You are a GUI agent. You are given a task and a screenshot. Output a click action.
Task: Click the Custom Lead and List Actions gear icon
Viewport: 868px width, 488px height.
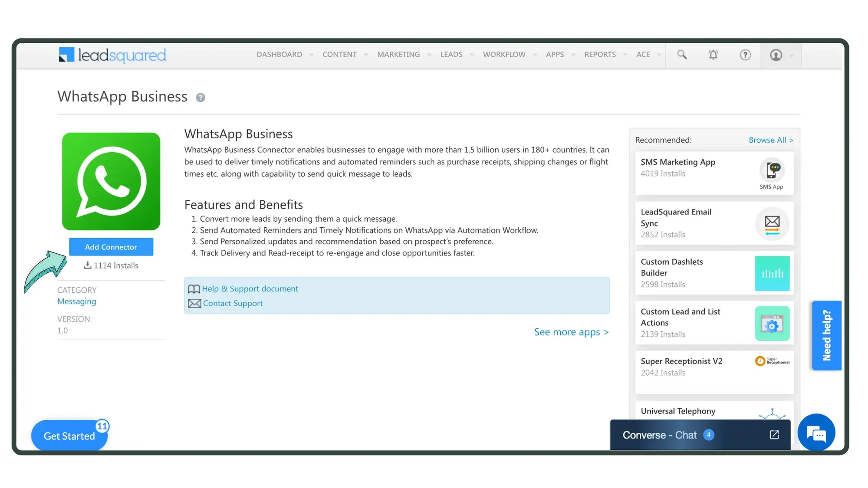click(772, 324)
